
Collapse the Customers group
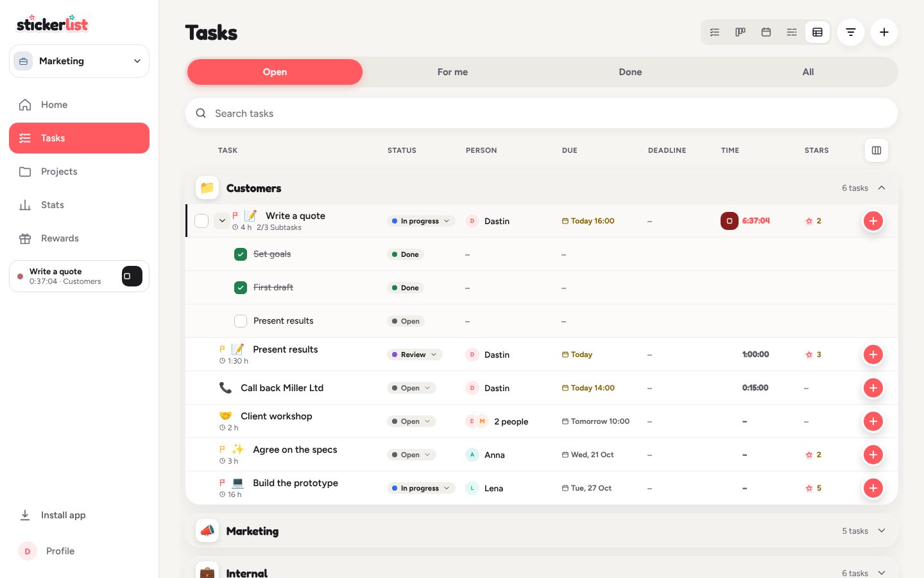coord(882,188)
